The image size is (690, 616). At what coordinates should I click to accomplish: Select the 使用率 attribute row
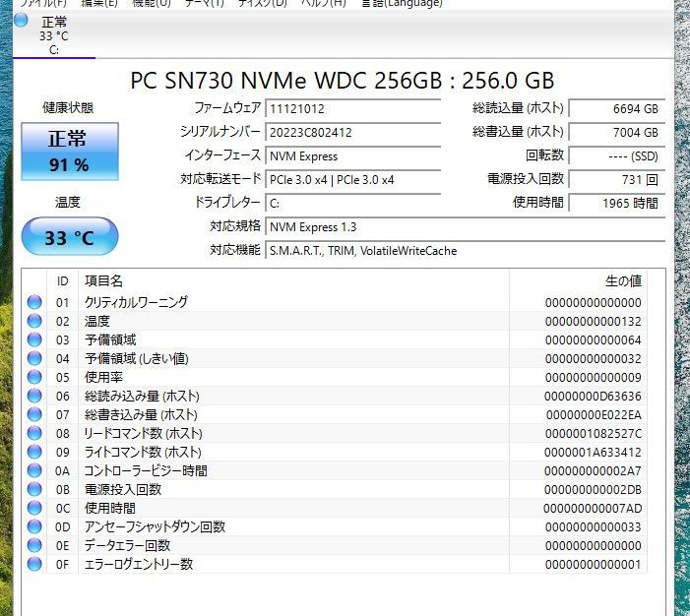(335, 377)
